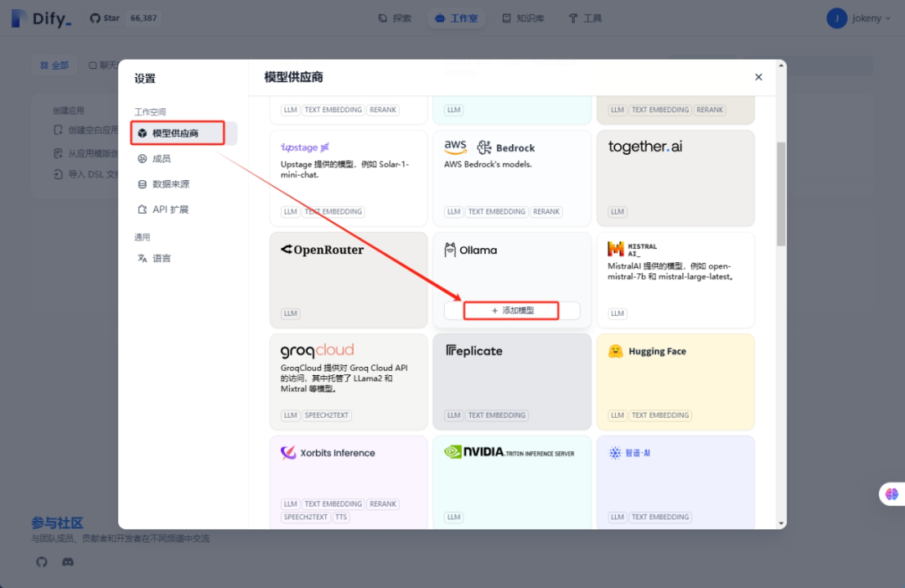The height and width of the screenshot is (588, 905).
Task: Click the J user avatar
Action: 836,18
